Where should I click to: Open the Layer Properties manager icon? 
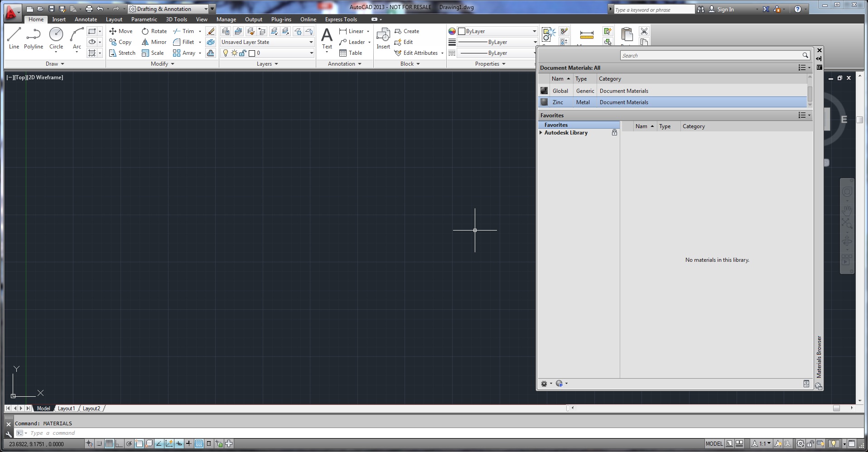point(225,31)
